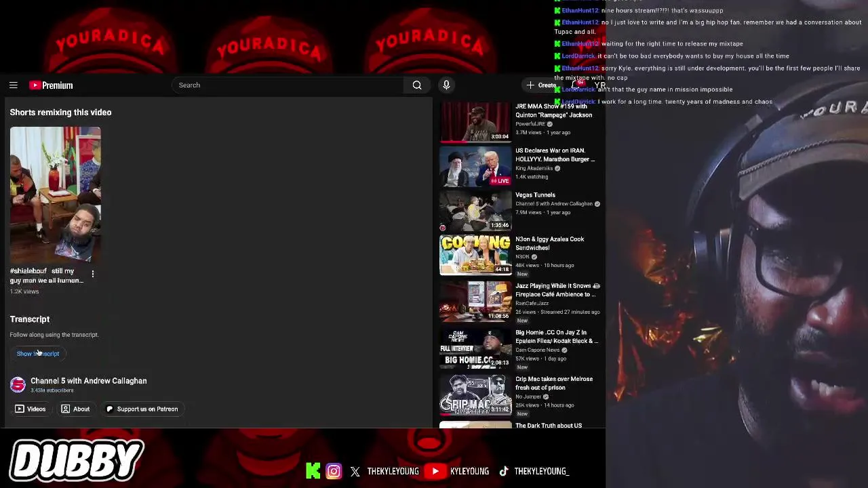Click in the YouTube search field
Viewport: 868px width, 488px height.
coord(288,85)
